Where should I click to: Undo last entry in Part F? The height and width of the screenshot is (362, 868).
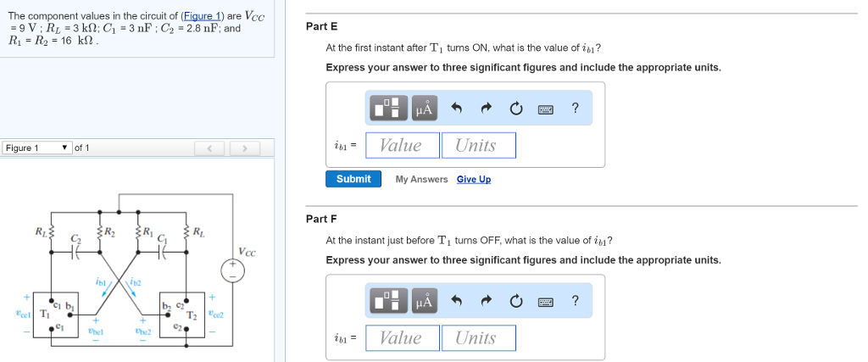point(456,301)
